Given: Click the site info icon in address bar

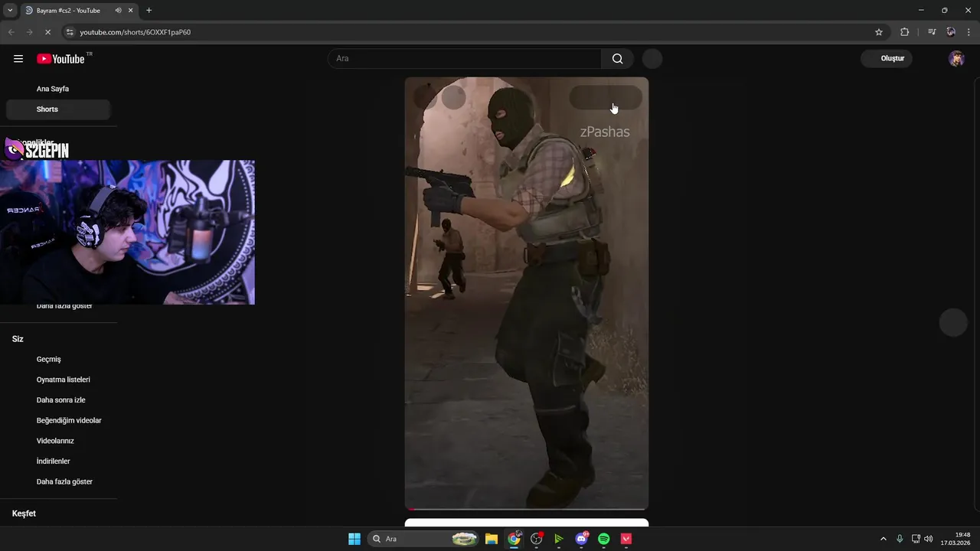Looking at the screenshot, I should click(70, 32).
